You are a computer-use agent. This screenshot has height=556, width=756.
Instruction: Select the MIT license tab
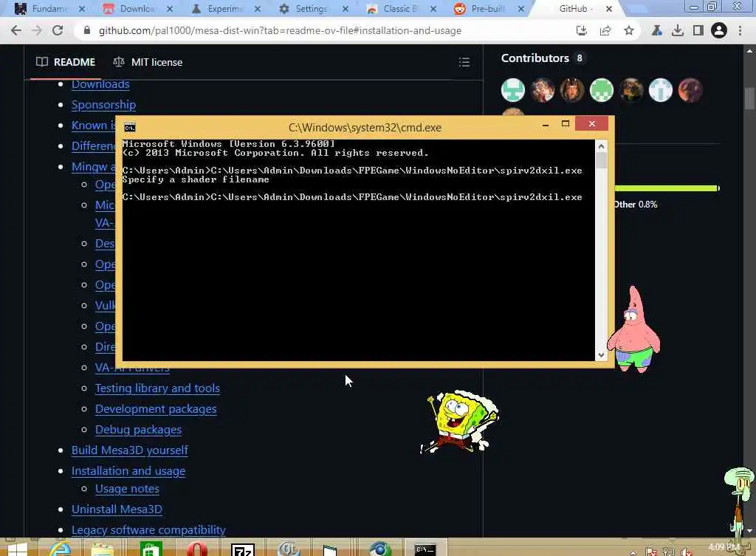[148, 62]
